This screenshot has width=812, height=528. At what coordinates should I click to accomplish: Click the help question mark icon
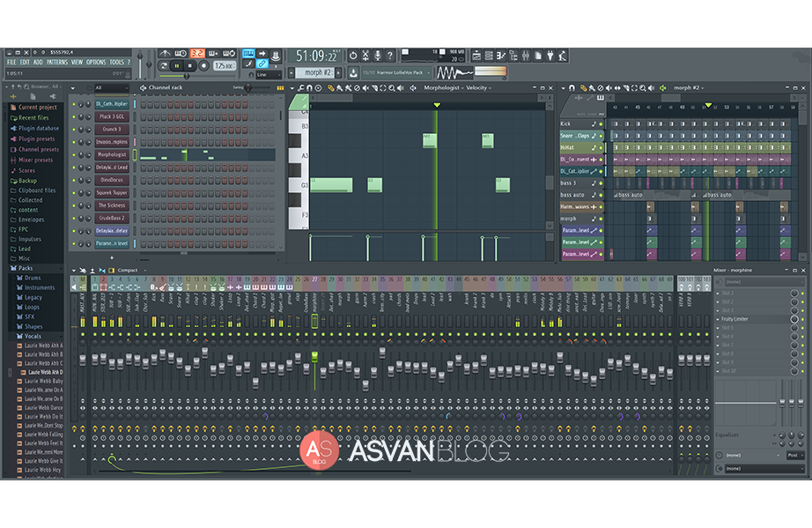(x=390, y=55)
